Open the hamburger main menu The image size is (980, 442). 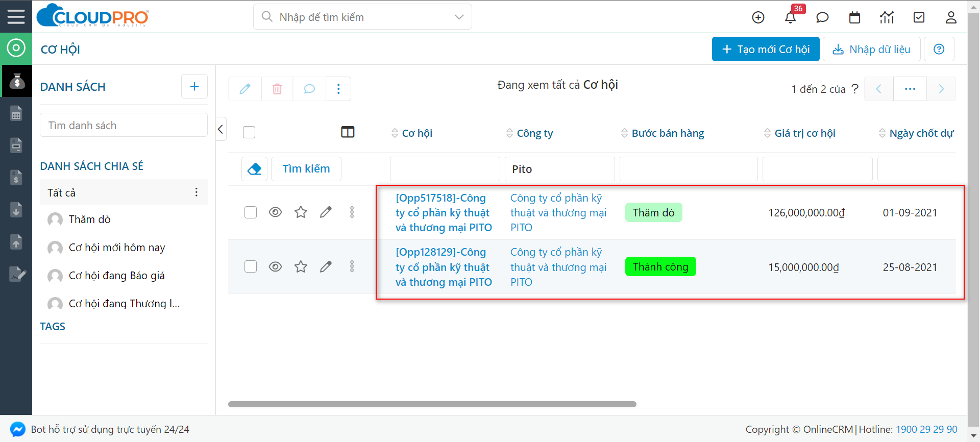pyautogui.click(x=16, y=16)
